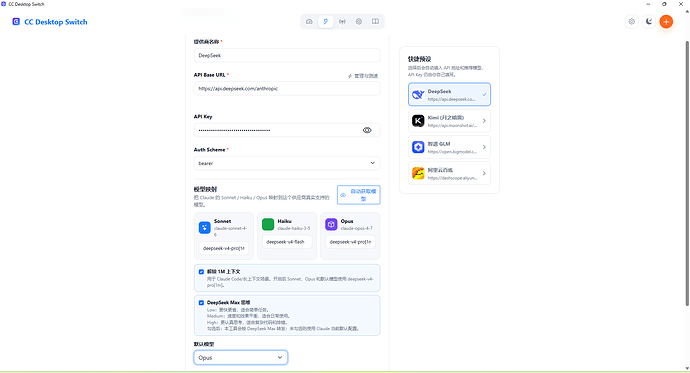Click the CC Desktop Switch title text
690x373 pixels.
pyautogui.click(x=56, y=22)
